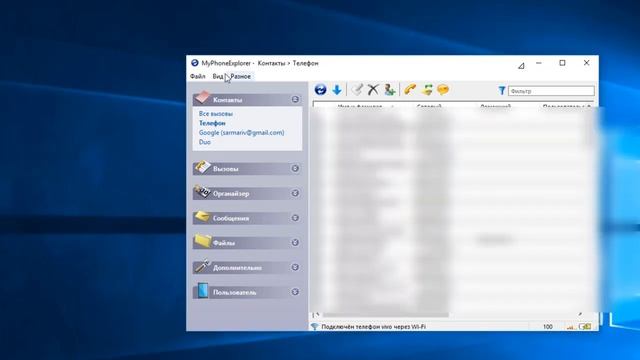Click the Органайзер panel calendar icon
This screenshot has width=640, height=360.
[202, 191]
